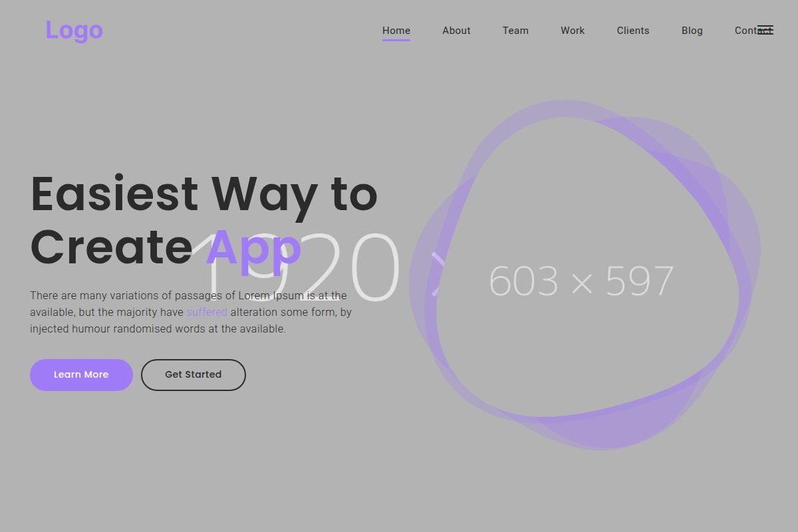
Task: Navigate to the Team section
Action: pyautogui.click(x=515, y=31)
